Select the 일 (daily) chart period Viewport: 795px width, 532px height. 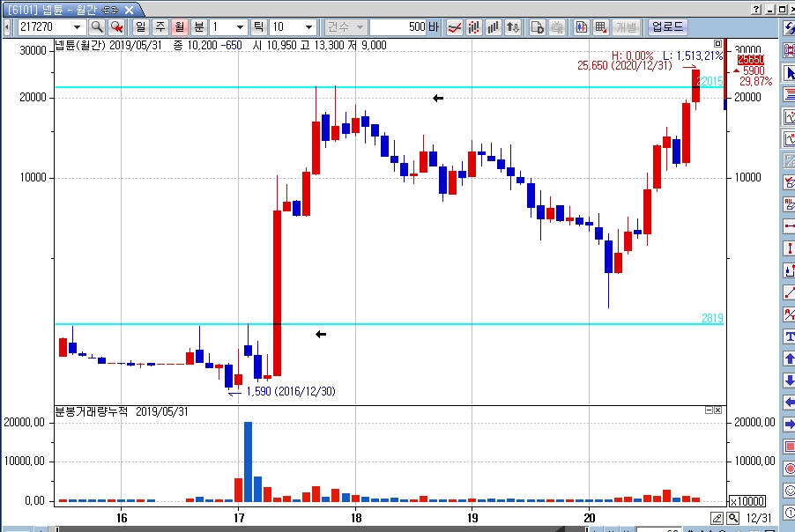[140, 27]
